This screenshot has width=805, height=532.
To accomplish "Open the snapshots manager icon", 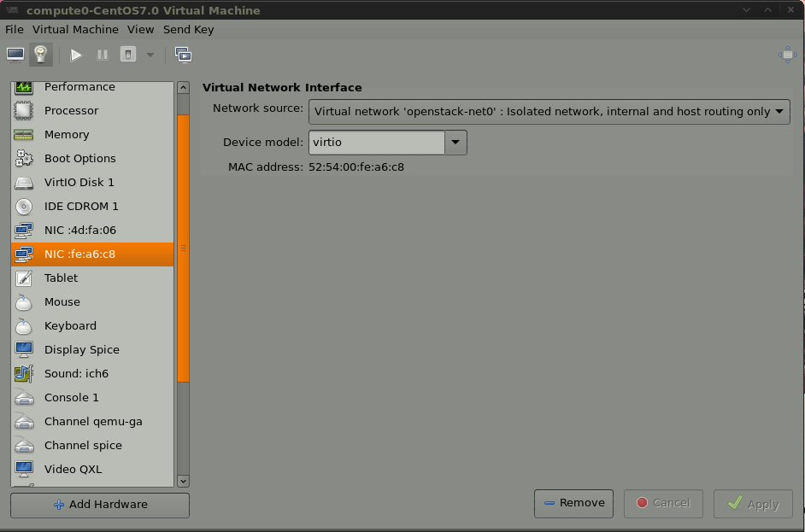I will [183, 55].
